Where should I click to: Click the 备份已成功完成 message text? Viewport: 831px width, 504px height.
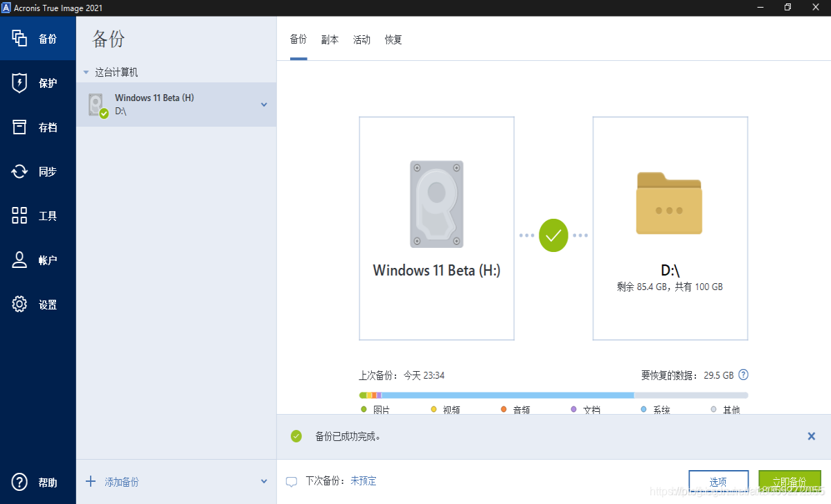point(348,436)
